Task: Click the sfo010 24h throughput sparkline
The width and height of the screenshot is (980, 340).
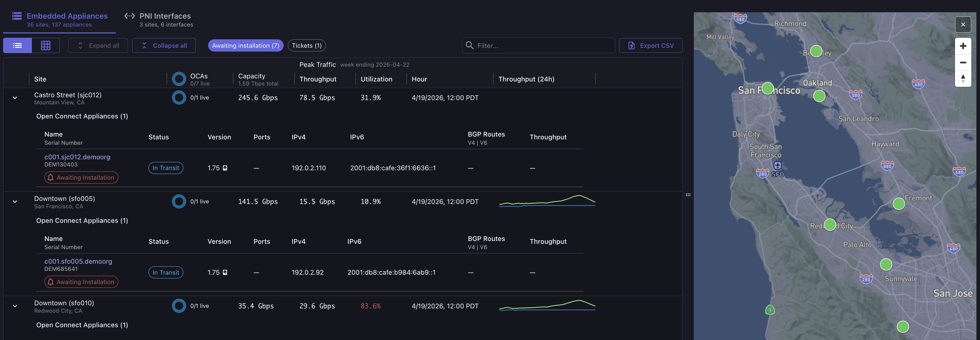Action: pyautogui.click(x=547, y=305)
